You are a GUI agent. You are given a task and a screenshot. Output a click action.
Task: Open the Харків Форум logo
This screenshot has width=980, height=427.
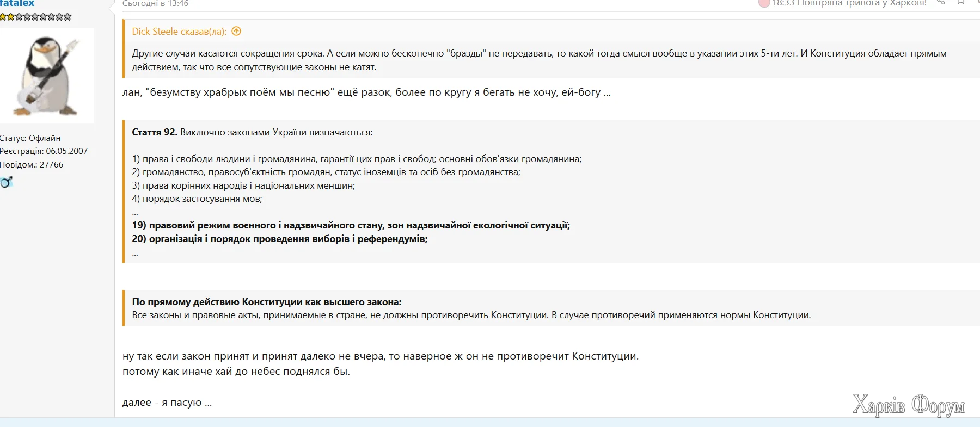[x=908, y=405]
